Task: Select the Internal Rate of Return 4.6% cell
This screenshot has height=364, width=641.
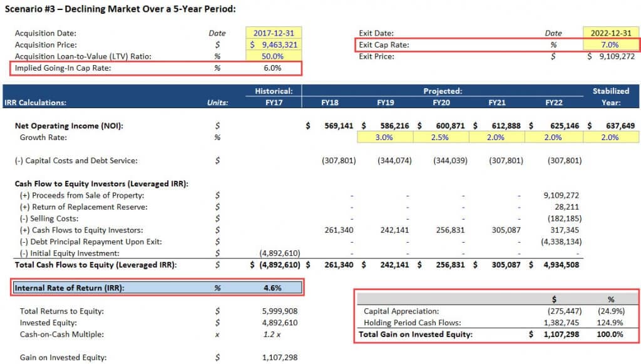Action: [x=273, y=288]
